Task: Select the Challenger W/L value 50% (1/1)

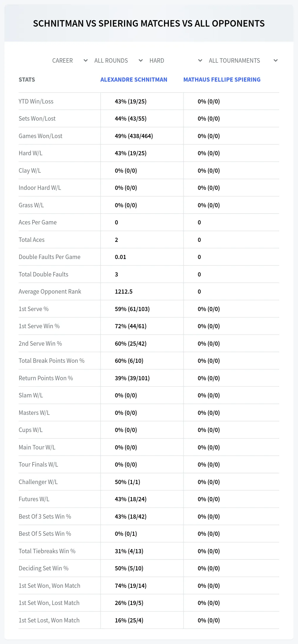Action: (128, 482)
